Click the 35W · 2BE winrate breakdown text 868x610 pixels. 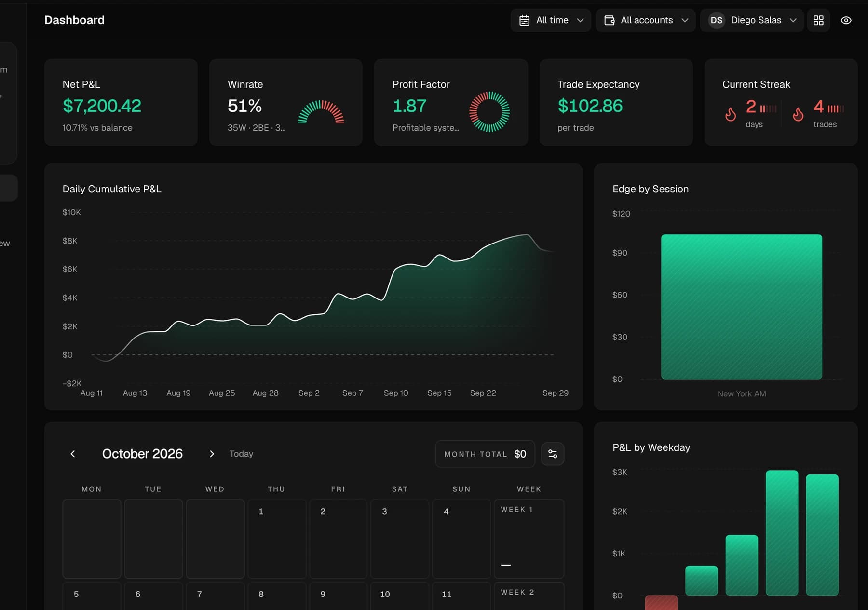tap(257, 128)
